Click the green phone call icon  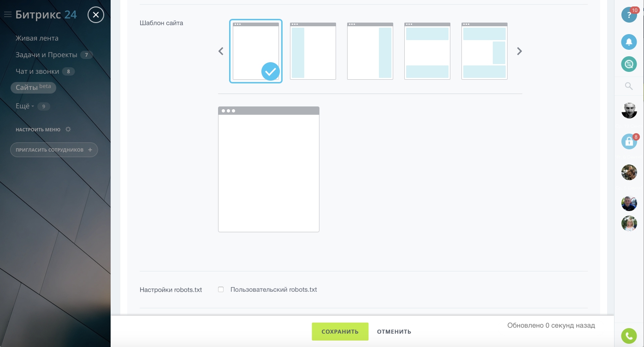click(629, 336)
